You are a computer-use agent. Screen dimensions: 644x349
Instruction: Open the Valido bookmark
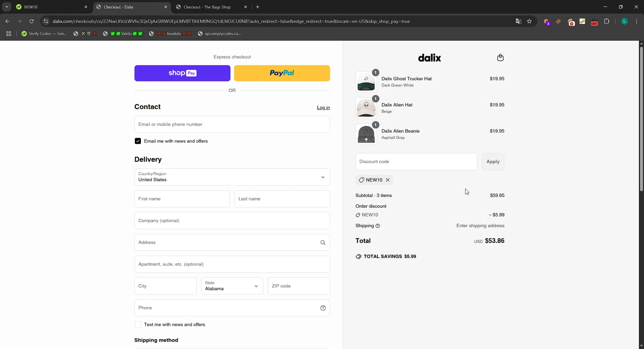[x=123, y=33]
